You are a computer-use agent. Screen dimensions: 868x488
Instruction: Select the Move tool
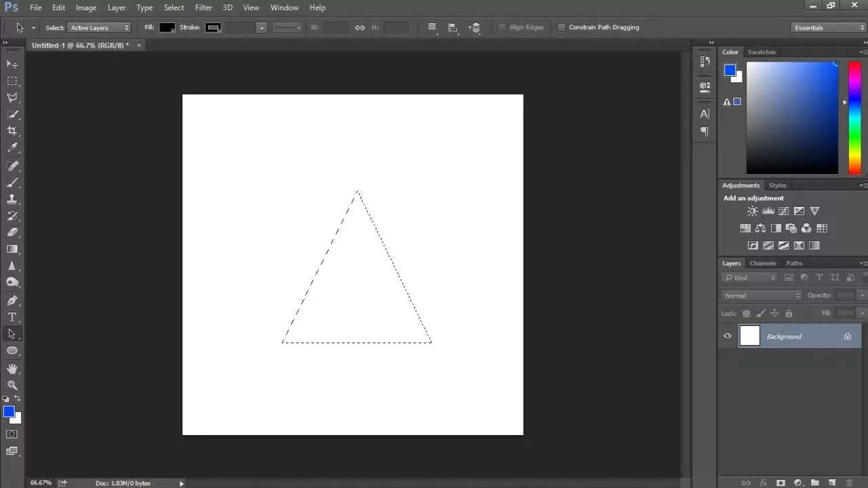12,64
